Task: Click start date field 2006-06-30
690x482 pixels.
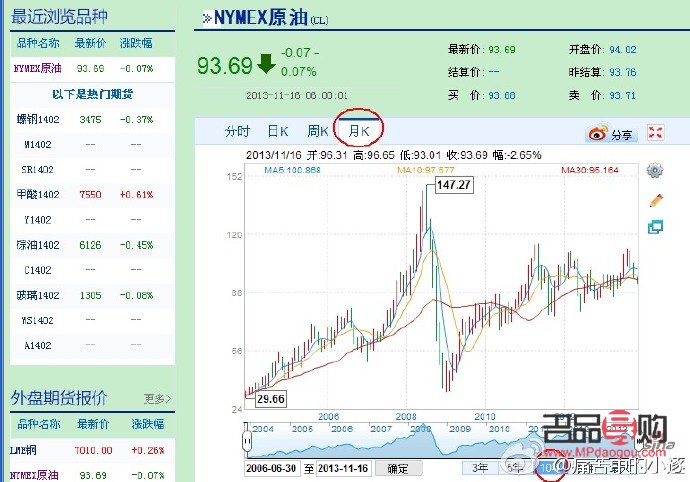Action: click(272, 468)
